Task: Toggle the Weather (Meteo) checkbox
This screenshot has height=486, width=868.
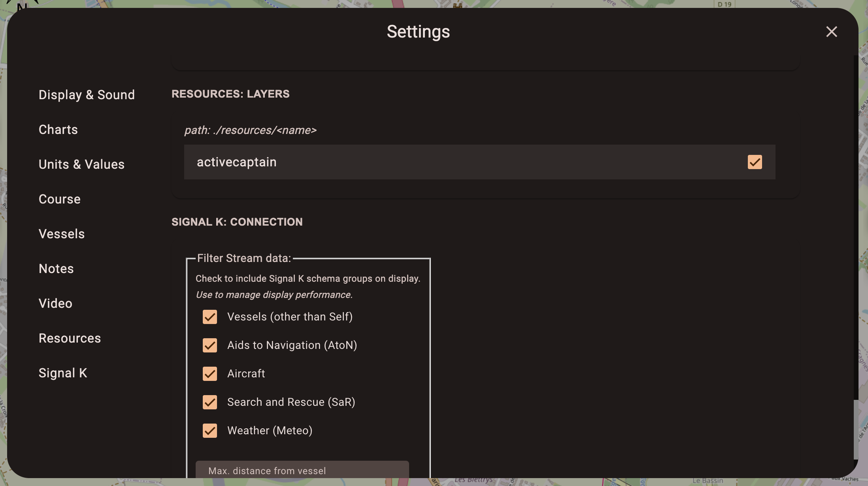Action: click(x=210, y=431)
